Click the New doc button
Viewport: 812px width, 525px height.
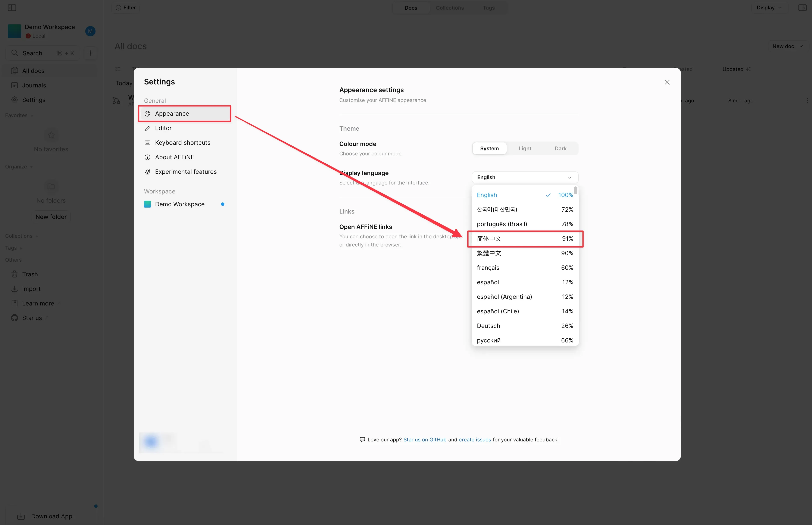(x=788, y=46)
